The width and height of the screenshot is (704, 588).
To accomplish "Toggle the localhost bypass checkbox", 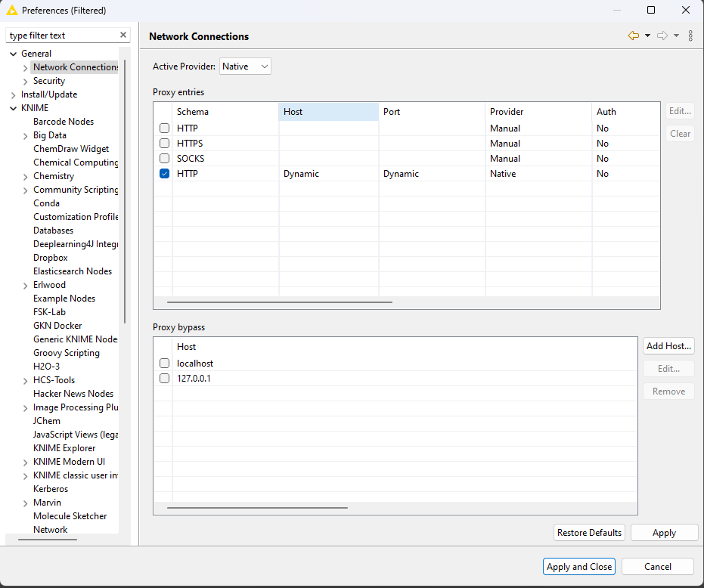I will coord(165,364).
